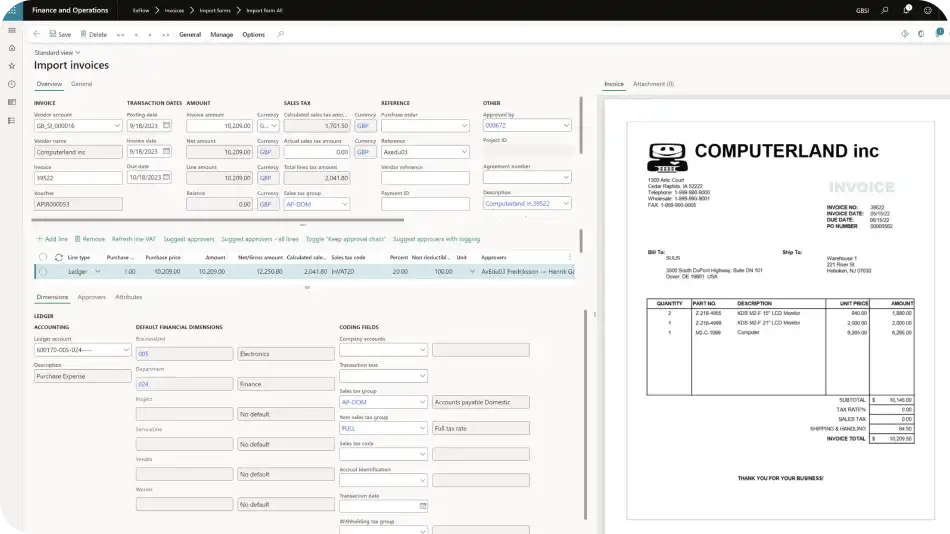
Task: Click the action pane search magnifier
Action: [281, 35]
